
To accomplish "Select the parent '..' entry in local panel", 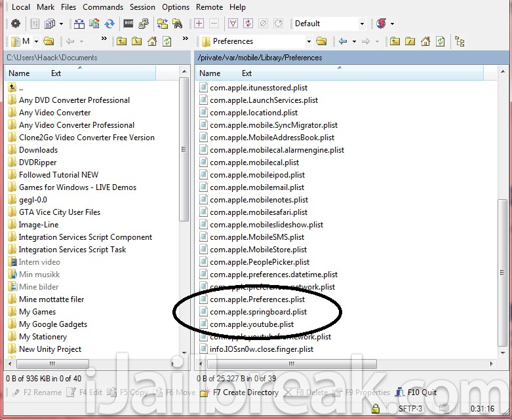I will (16, 88).
